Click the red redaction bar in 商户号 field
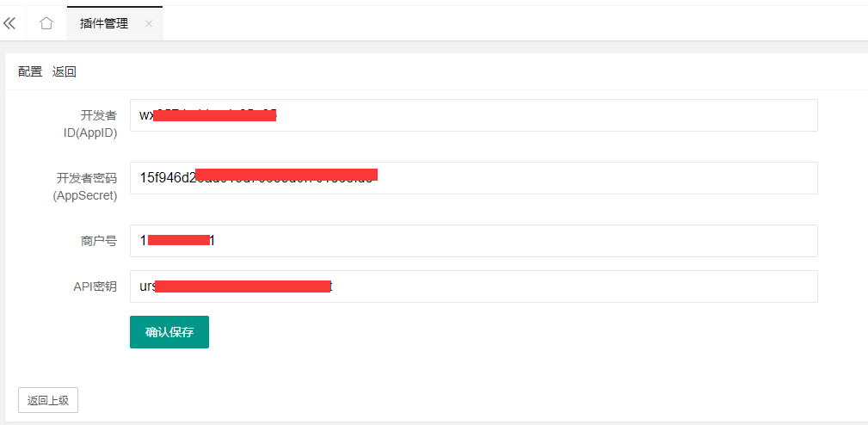868x425 pixels. [x=179, y=240]
